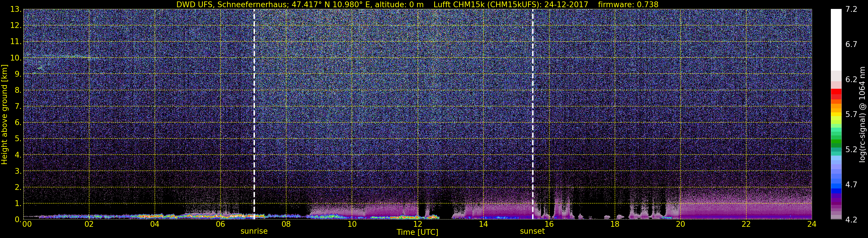The width and height of the screenshot is (868, 238).
Task: Click 'DWD UFS, Schneefernerhaus' in the plot title
Action: pos(232,5)
